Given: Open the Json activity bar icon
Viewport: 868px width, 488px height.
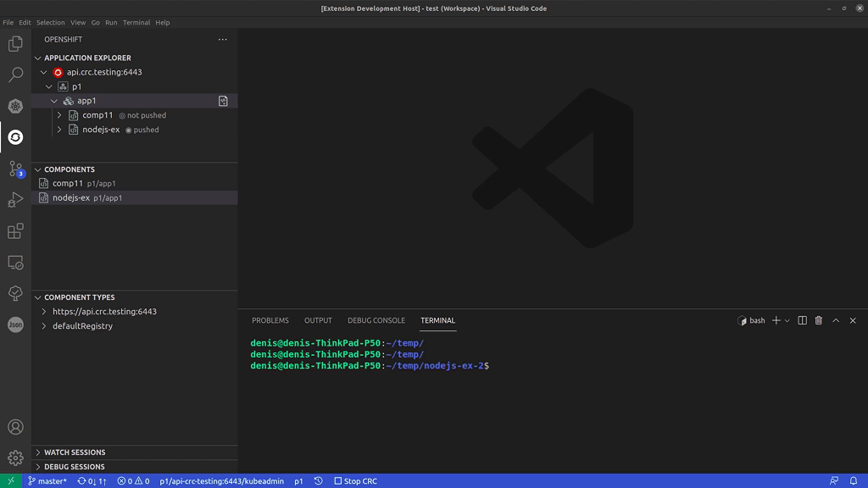Looking at the screenshot, I should pyautogui.click(x=15, y=324).
